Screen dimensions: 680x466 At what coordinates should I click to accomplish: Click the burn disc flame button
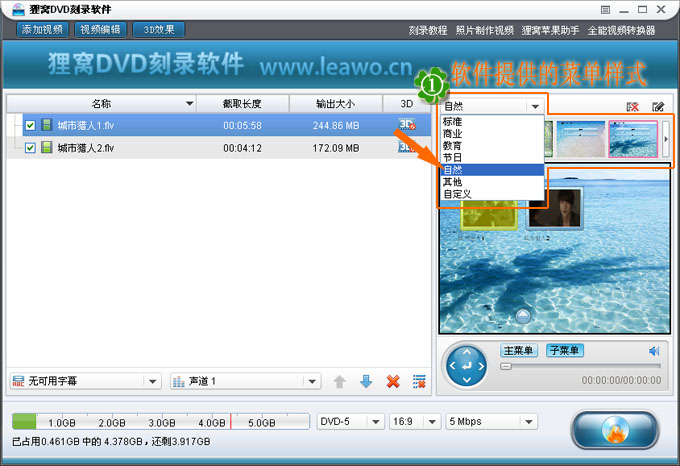[x=615, y=430]
